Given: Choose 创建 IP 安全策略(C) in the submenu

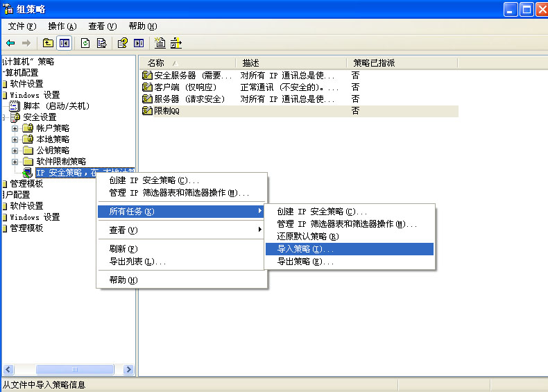Looking at the screenshot, I should click(x=350, y=212).
